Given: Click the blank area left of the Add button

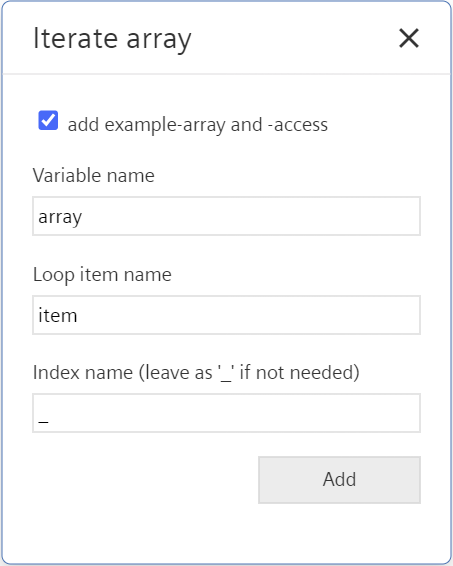Looking at the screenshot, I should [x=144, y=480].
